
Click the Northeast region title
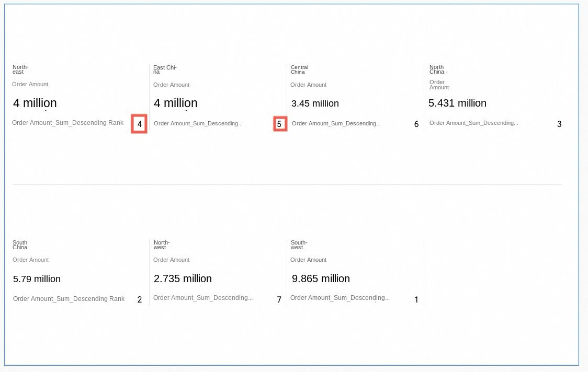pos(20,69)
